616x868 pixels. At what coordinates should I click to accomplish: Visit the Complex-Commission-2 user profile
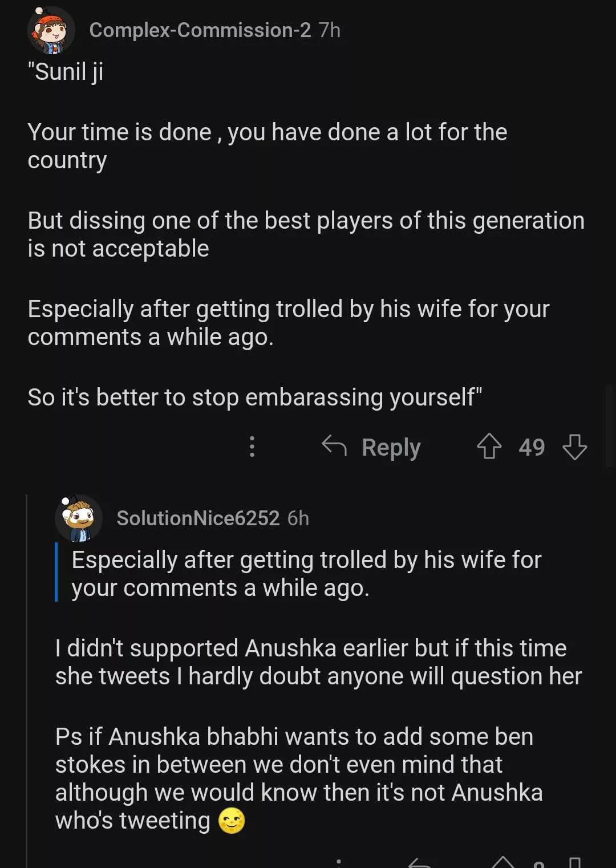coord(200,30)
